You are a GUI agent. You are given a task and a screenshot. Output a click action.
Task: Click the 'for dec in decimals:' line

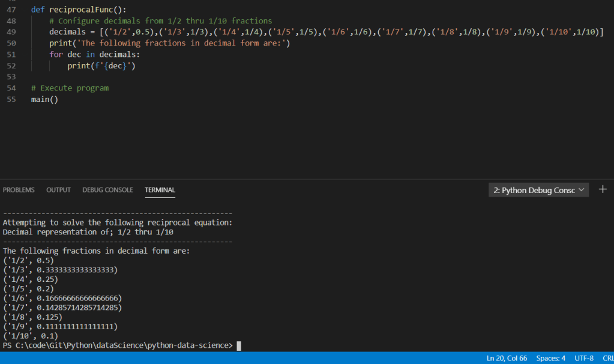[x=94, y=55]
